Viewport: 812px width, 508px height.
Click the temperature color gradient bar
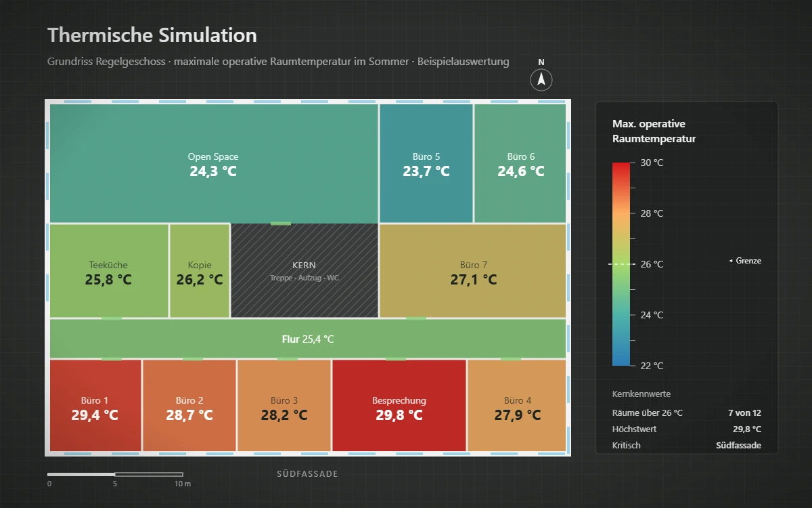621,264
